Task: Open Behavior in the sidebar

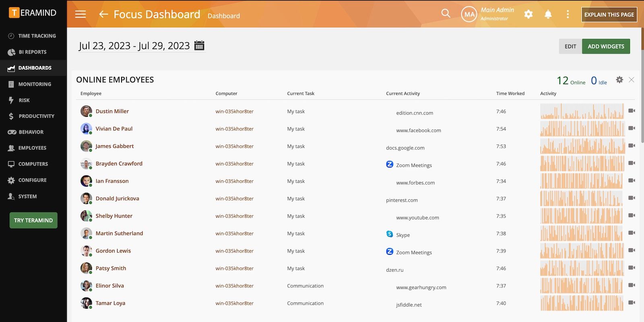Action: tap(33, 132)
